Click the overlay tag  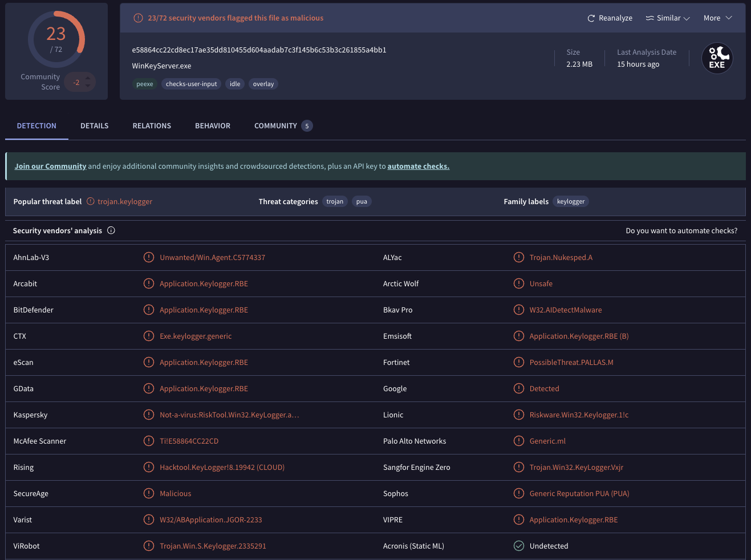263,84
